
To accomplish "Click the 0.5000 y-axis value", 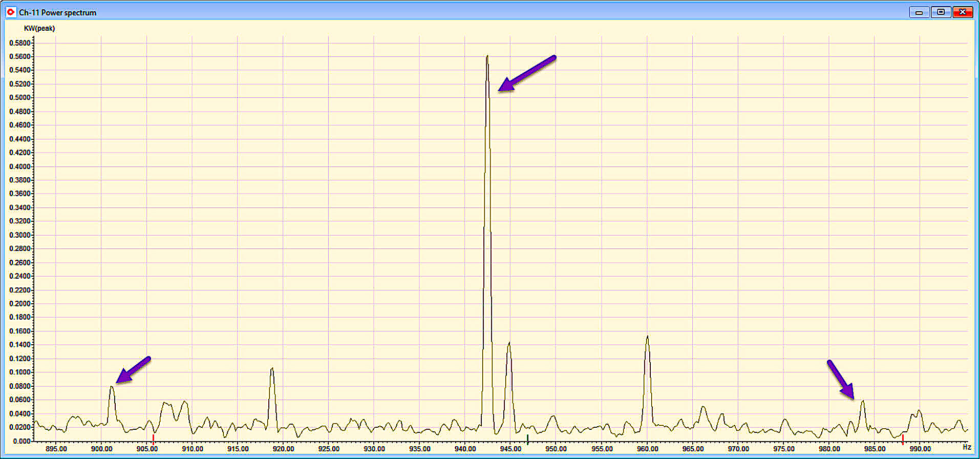I will 20,98.
